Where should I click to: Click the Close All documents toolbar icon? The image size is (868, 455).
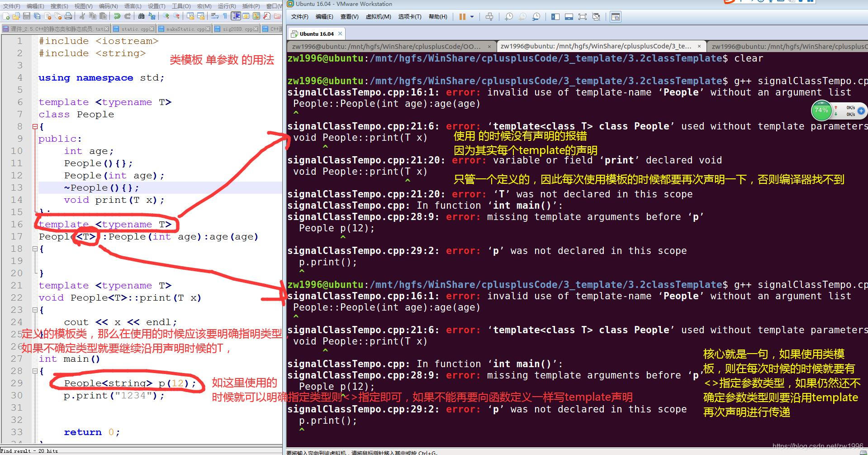click(x=58, y=16)
